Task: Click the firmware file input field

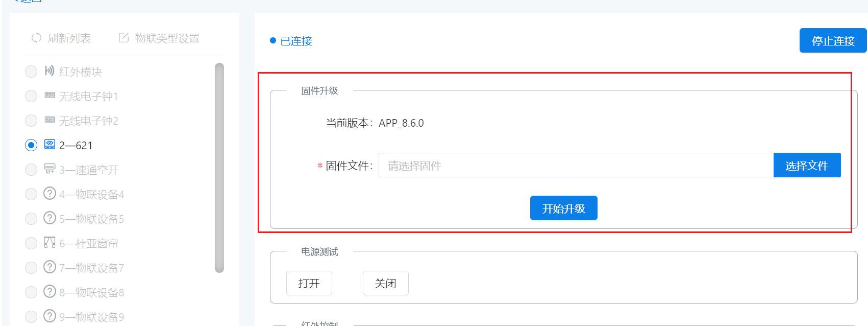Action: 576,166
